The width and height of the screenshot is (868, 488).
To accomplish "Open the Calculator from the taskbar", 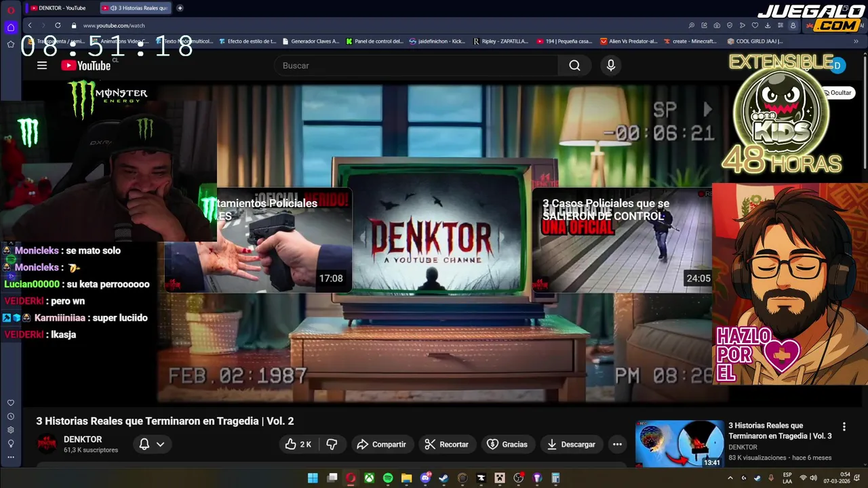I will [x=555, y=478].
